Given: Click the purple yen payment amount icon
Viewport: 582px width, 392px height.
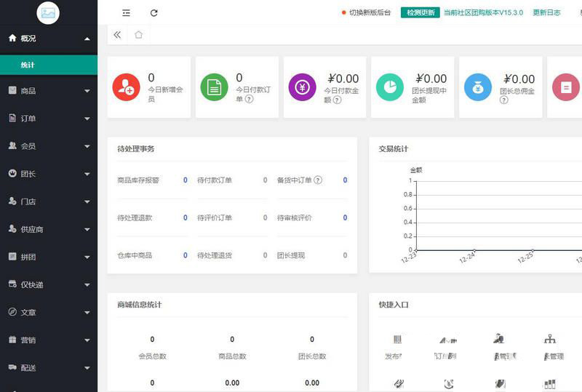Looking at the screenshot, I should [302, 87].
